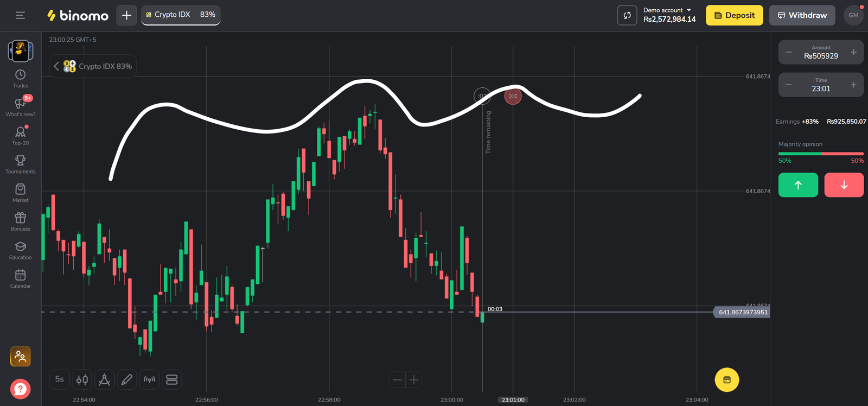The height and width of the screenshot is (406, 868).
Task: Open the Trades history panel
Action: (21, 79)
